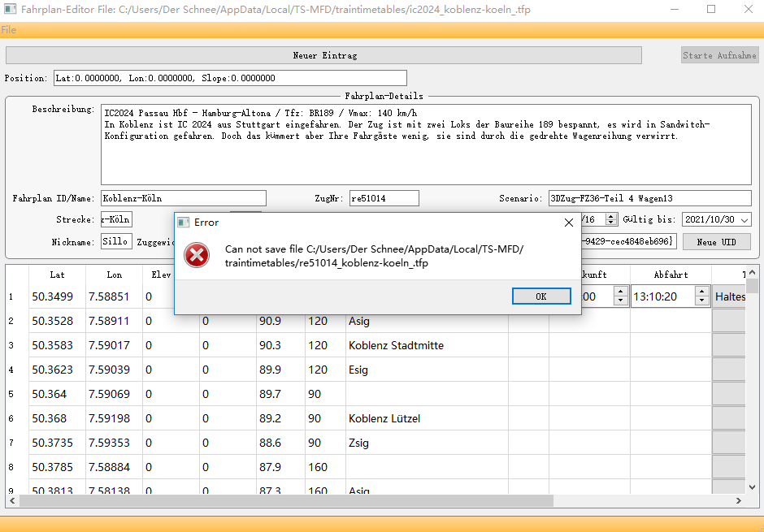Click the red error icon

197,256
